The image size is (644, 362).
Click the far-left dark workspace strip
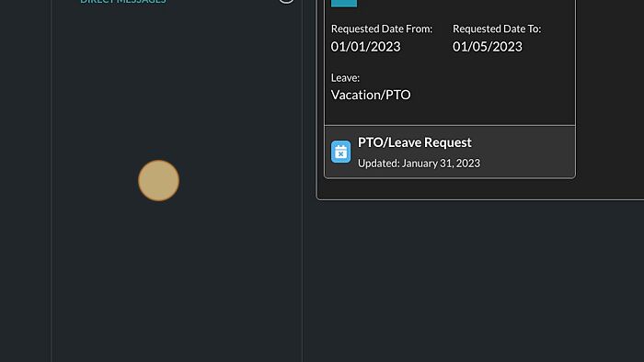click(x=25, y=181)
